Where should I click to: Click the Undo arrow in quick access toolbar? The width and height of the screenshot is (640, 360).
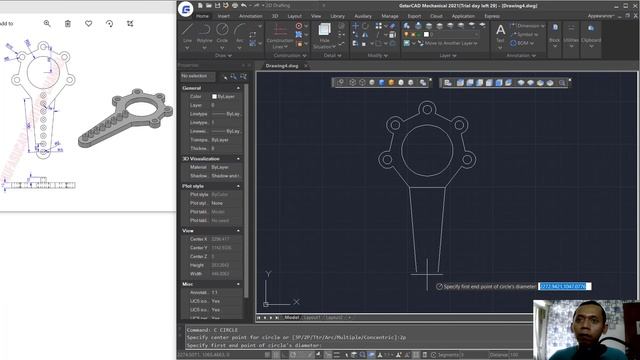244,5
